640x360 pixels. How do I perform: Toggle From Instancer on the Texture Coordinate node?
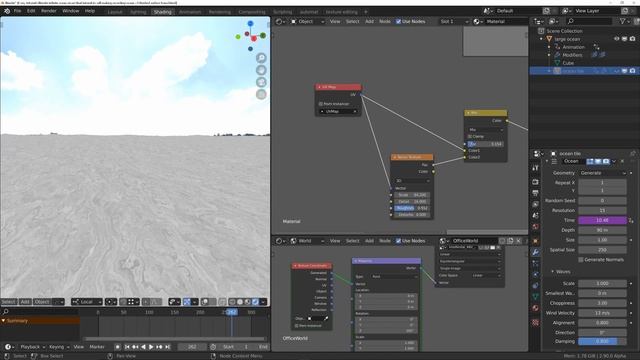coord(296,326)
